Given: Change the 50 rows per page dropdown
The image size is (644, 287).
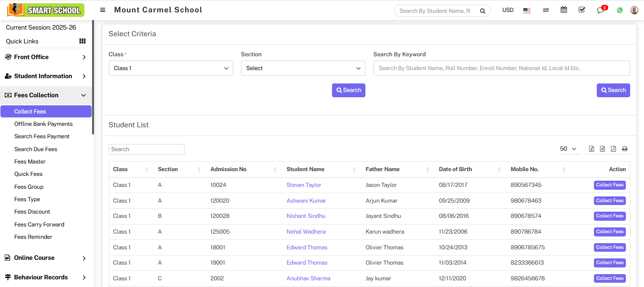Looking at the screenshot, I should 569,149.
